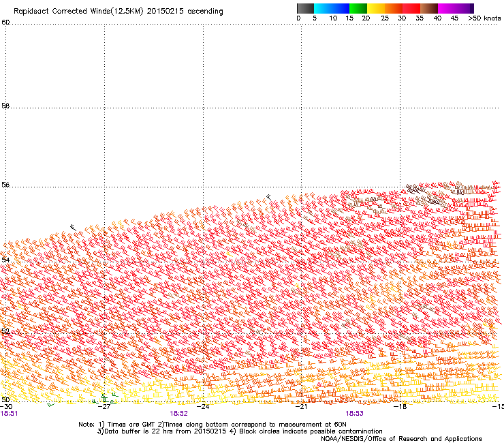Screen dimensions: 504x443
Task: Click the latitude axis label 56
Action: click(5, 185)
